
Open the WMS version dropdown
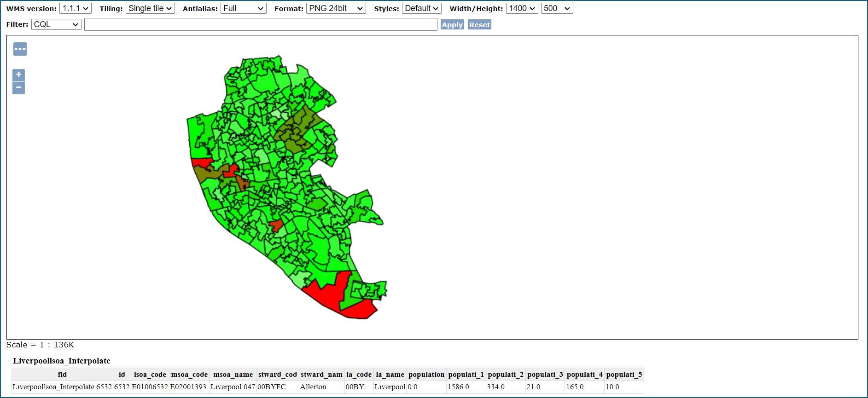tap(75, 8)
